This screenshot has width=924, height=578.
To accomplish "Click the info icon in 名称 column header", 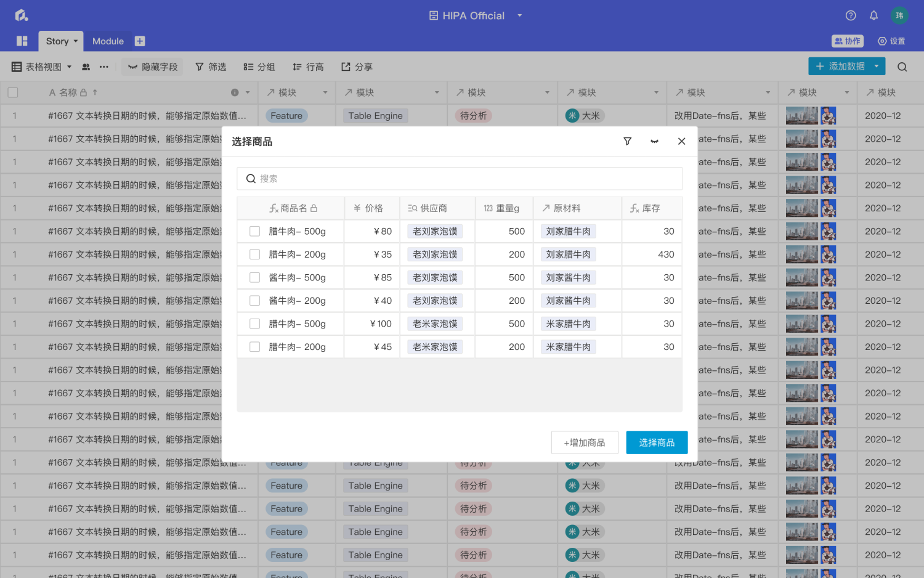I will 235,92.
